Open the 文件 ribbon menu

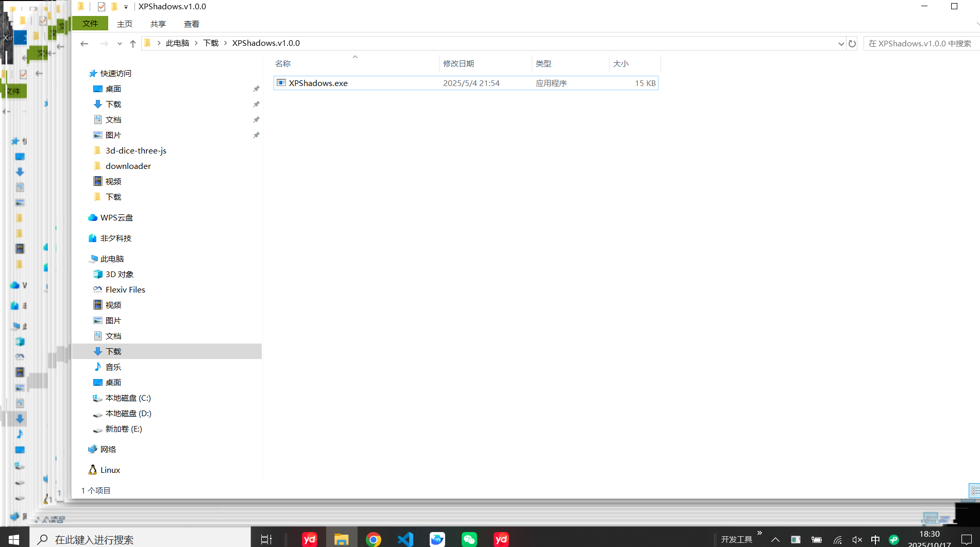(x=90, y=24)
